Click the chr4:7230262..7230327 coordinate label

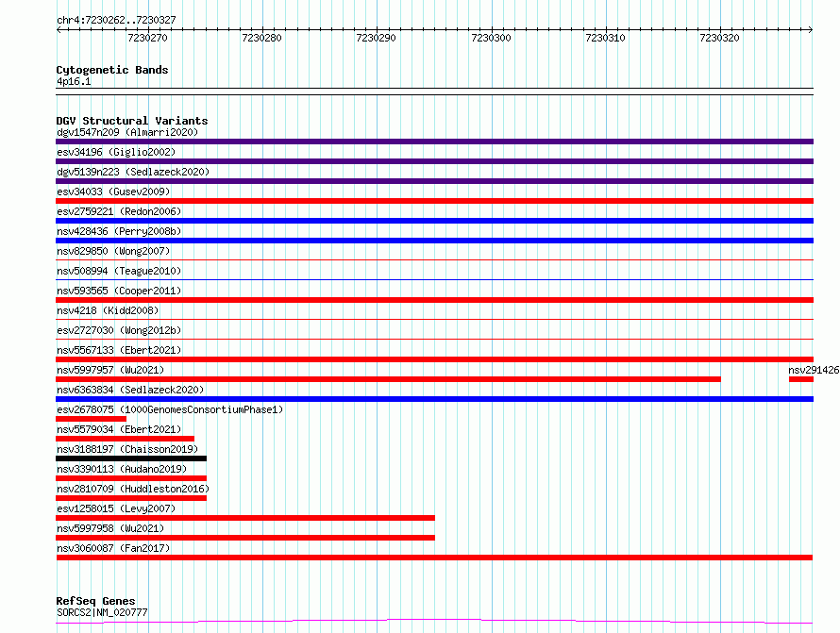click(x=116, y=20)
